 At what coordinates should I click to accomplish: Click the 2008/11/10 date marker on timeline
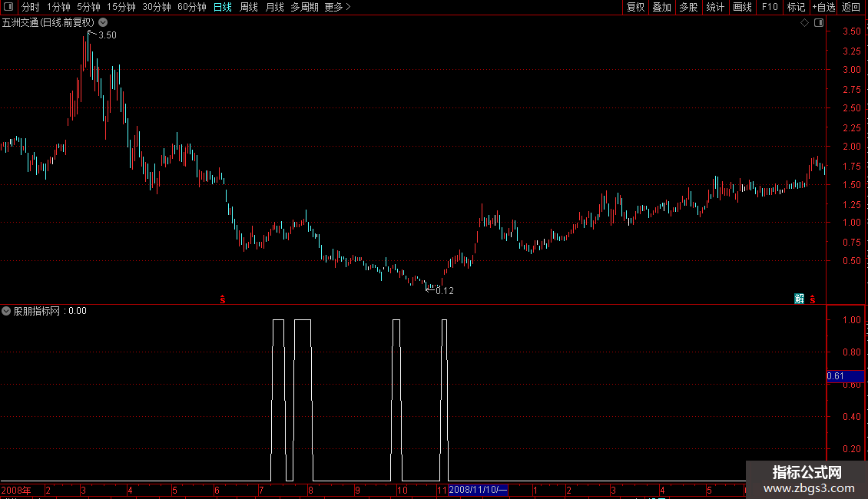click(x=478, y=490)
